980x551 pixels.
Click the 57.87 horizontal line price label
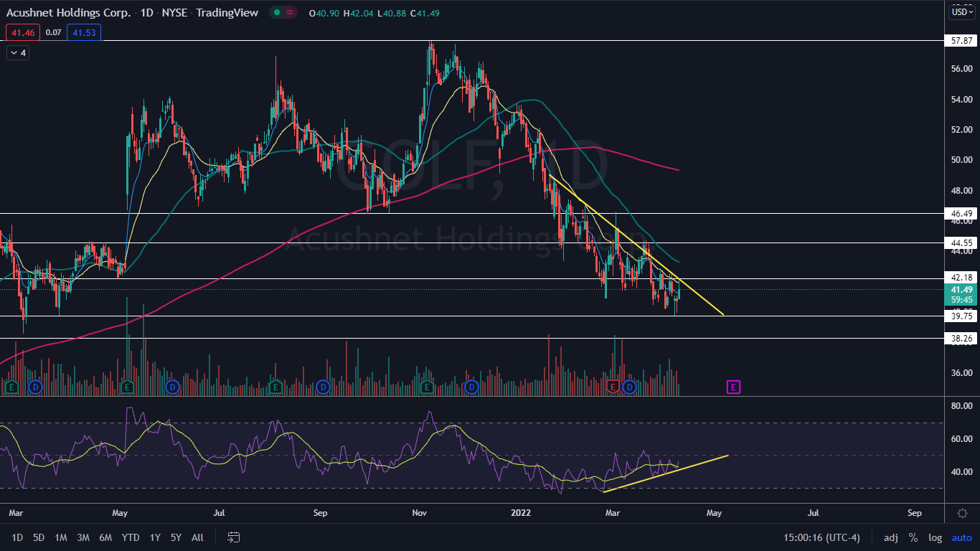coord(961,42)
